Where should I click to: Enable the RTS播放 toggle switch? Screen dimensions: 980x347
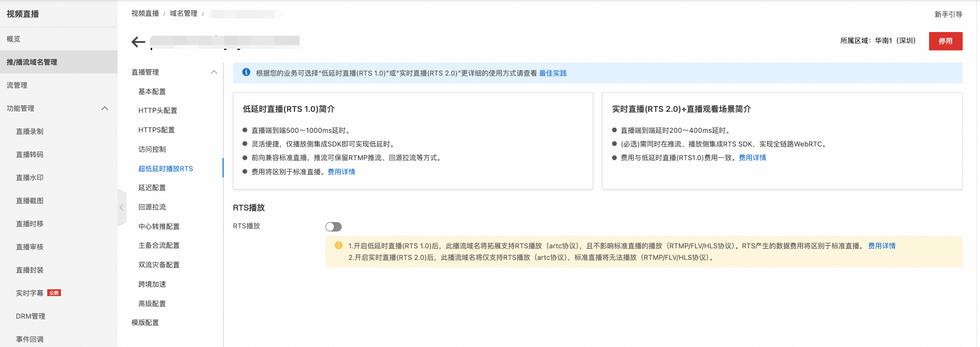pos(333,227)
